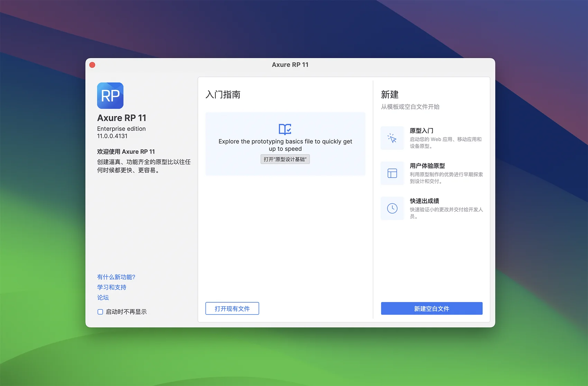Visit the 论坛 link

pyautogui.click(x=103, y=297)
